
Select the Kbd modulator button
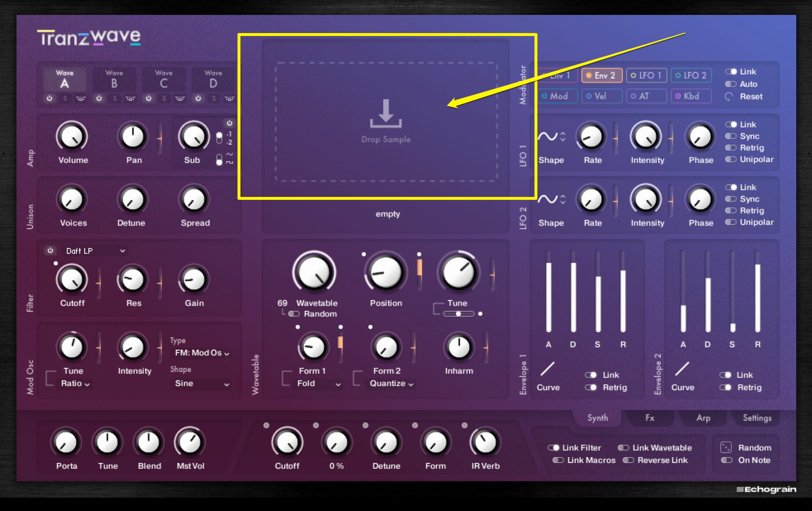[691, 96]
